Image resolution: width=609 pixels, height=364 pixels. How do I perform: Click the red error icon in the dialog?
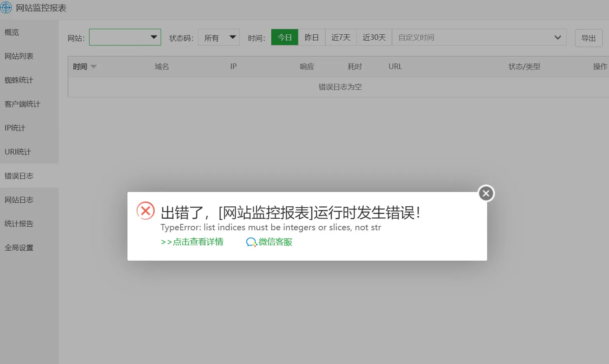coord(145,210)
